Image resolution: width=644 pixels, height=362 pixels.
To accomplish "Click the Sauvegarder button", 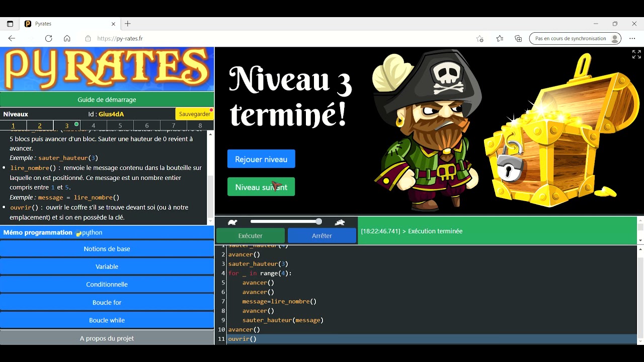I will (x=195, y=114).
